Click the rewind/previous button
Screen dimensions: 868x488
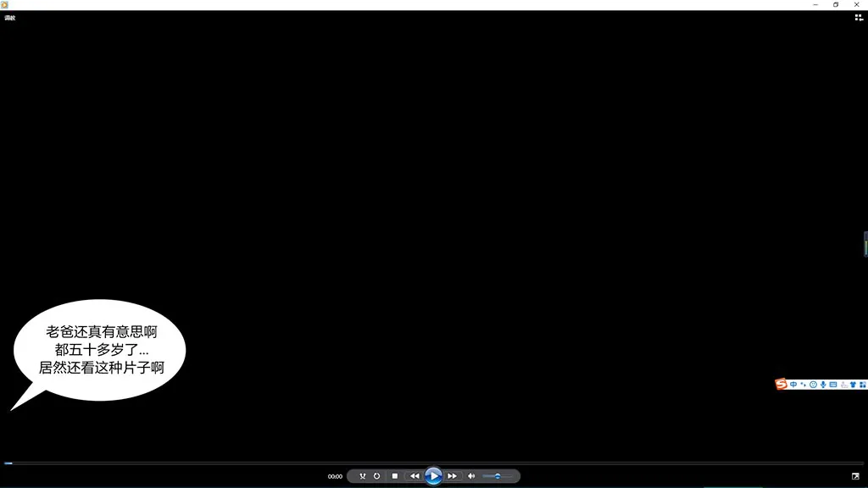(x=415, y=476)
